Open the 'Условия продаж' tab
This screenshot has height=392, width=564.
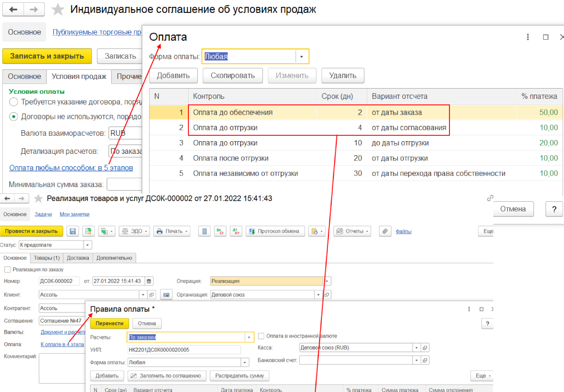[79, 76]
